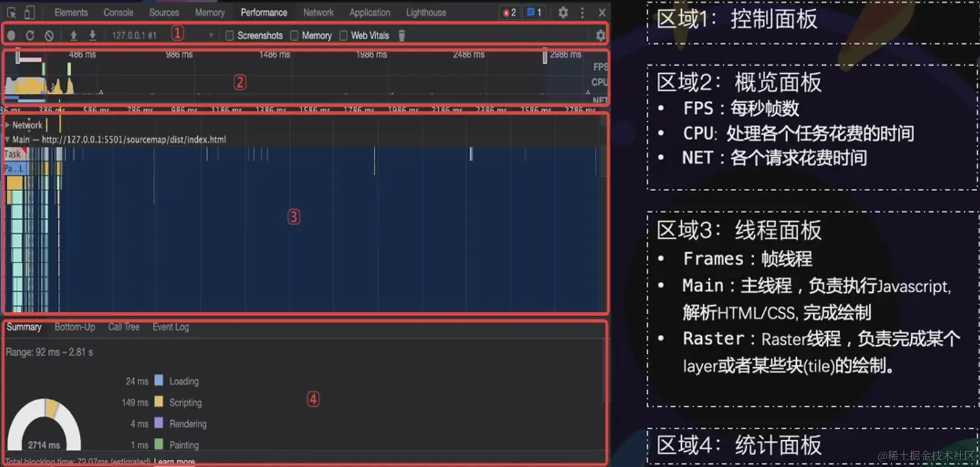Close the DevTools panel

(602, 12)
